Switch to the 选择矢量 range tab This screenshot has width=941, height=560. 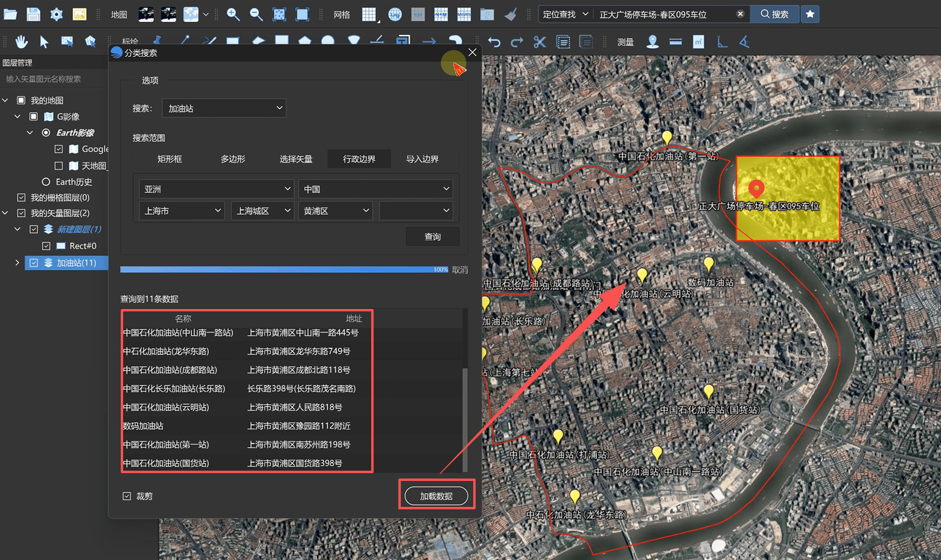click(296, 159)
